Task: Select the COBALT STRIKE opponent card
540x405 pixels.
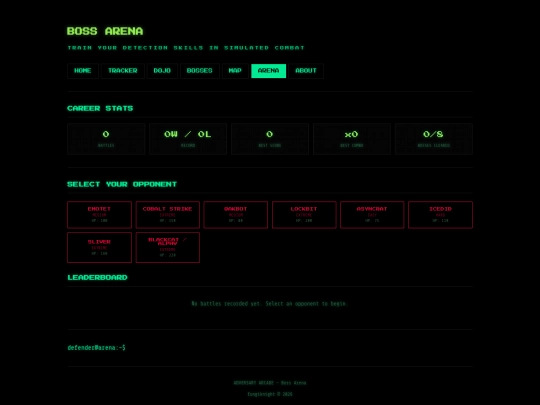Action: point(168,215)
